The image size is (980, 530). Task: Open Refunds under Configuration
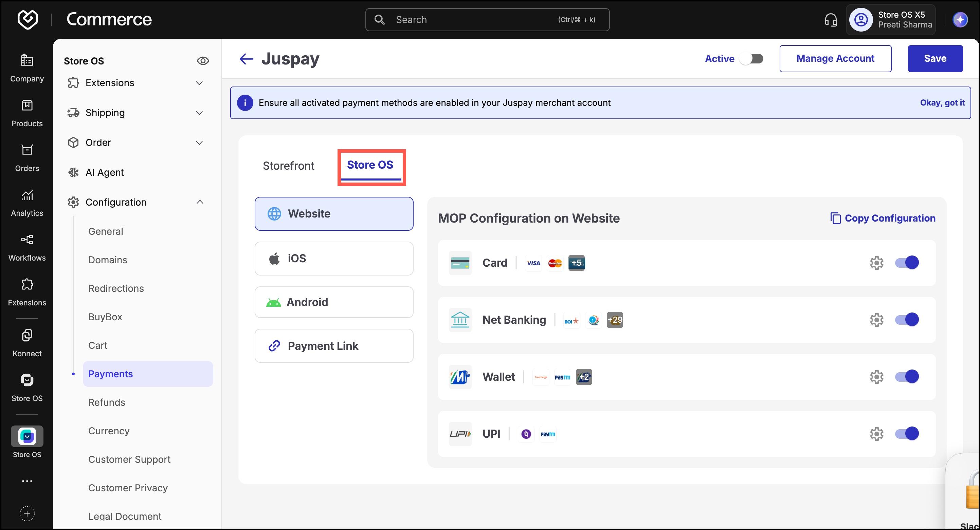click(107, 403)
